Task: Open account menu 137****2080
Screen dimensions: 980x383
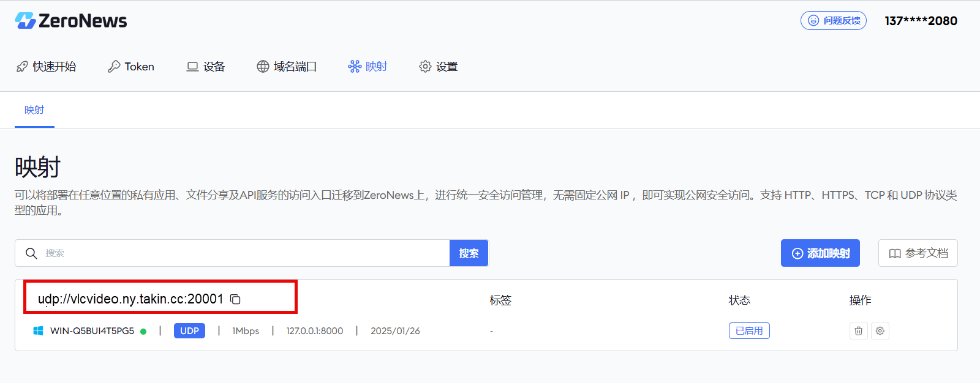Action: click(921, 21)
